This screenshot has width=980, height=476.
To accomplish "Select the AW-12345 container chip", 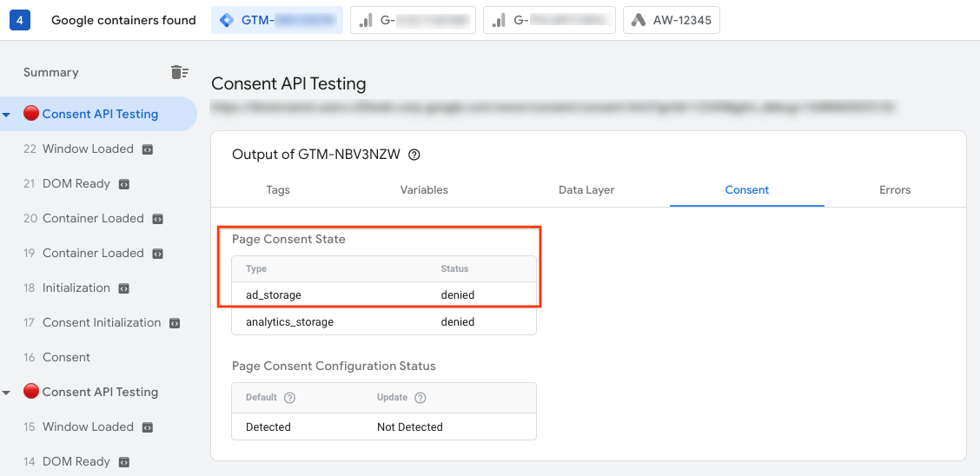I will pos(672,20).
